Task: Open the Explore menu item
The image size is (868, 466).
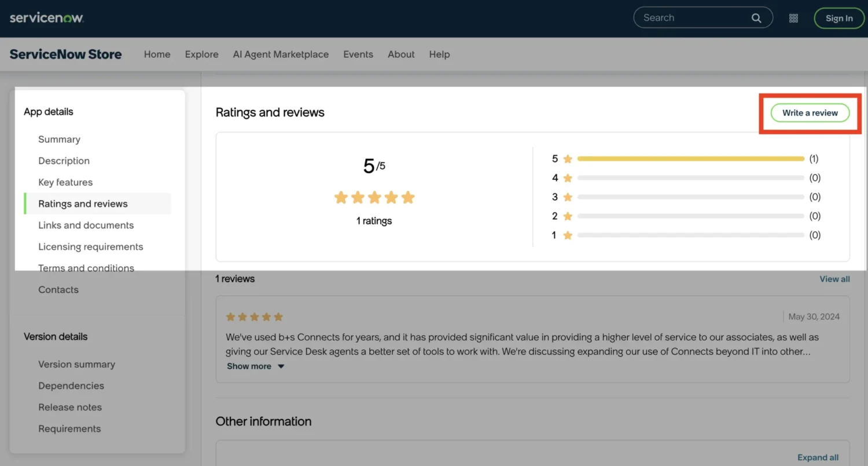Action: click(201, 54)
